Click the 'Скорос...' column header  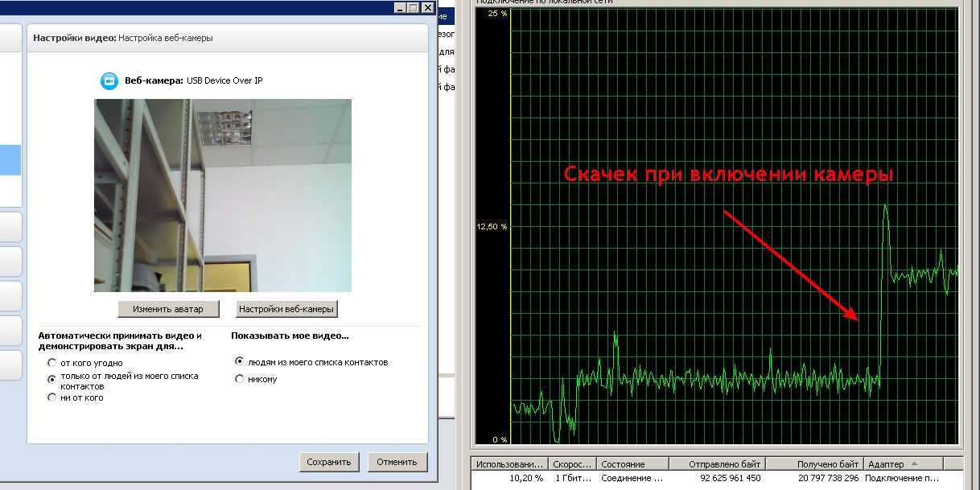[x=572, y=464]
